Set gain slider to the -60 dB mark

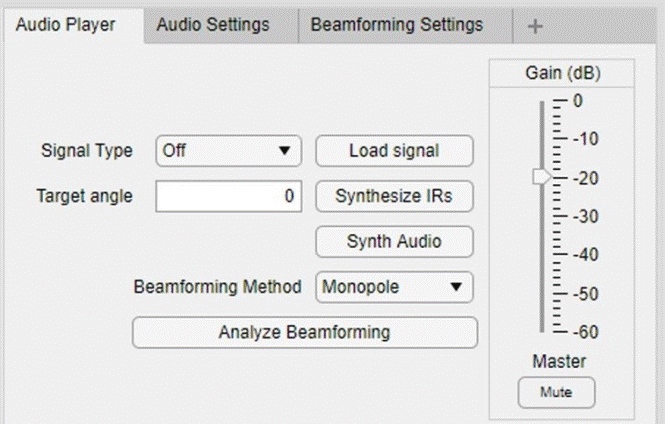click(x=543, y=331)
